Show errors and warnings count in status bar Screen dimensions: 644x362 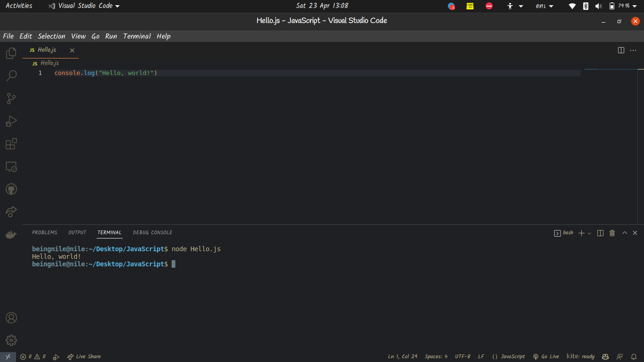tap(33, 357)
